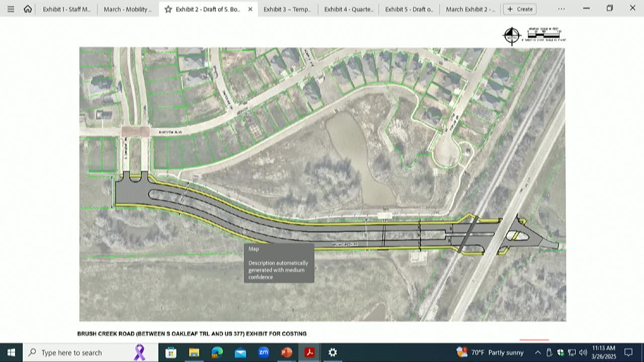This screenshot has height=362, width=644.
Task: Open the network status flyout
Action: [571, 352]
